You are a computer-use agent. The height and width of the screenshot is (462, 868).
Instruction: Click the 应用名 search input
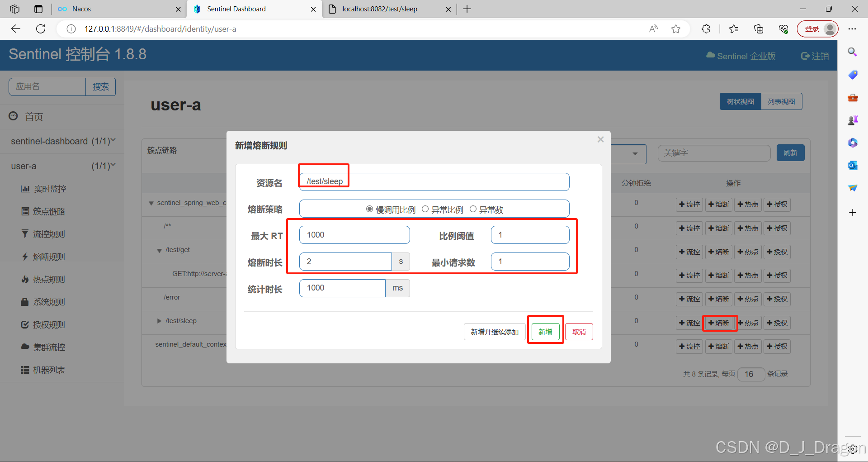click(47, 86)
